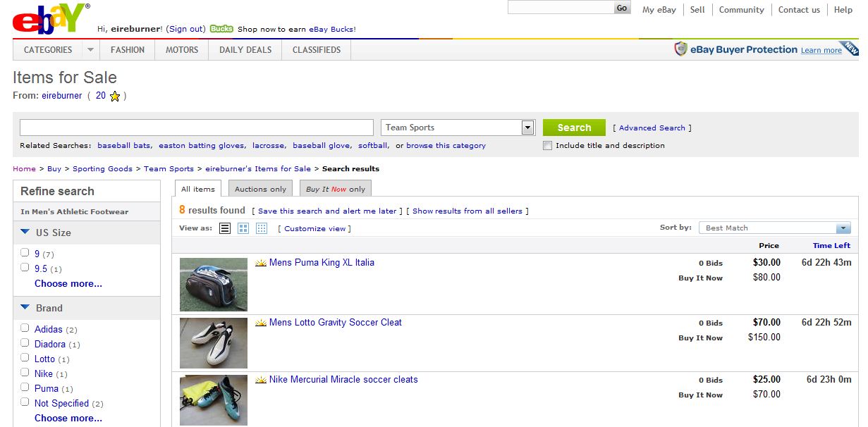Switch to the Auctions only tab

tap(260, 189)
